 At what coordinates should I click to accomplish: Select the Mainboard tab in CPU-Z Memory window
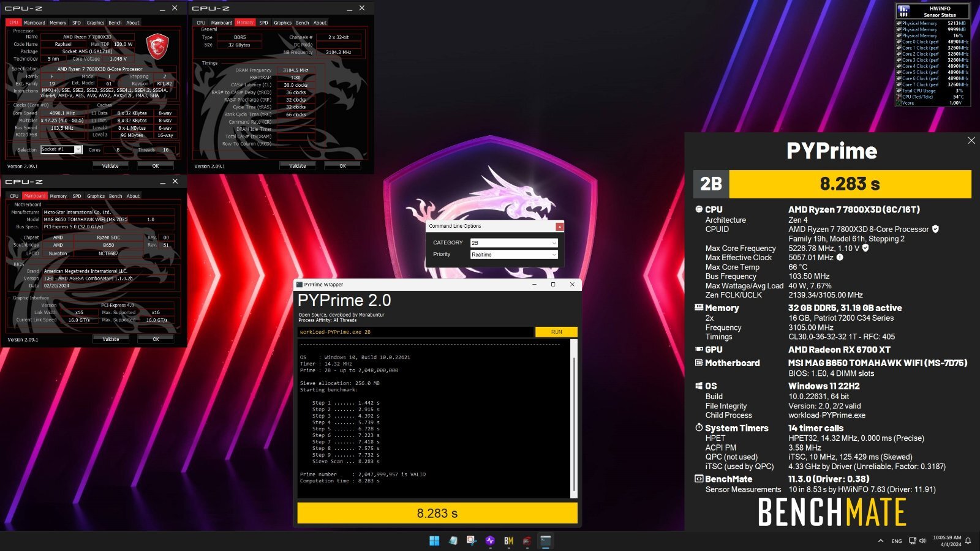(x=222, y=23)
